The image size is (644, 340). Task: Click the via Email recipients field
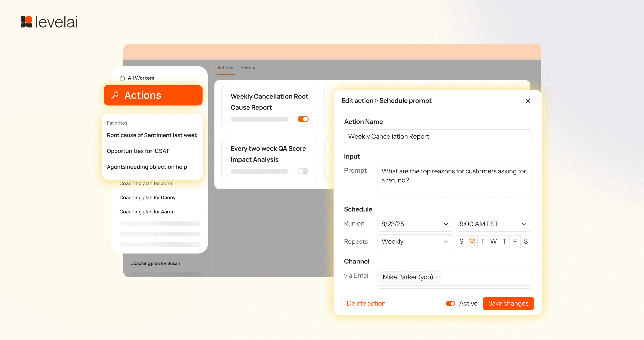(454, 277)
